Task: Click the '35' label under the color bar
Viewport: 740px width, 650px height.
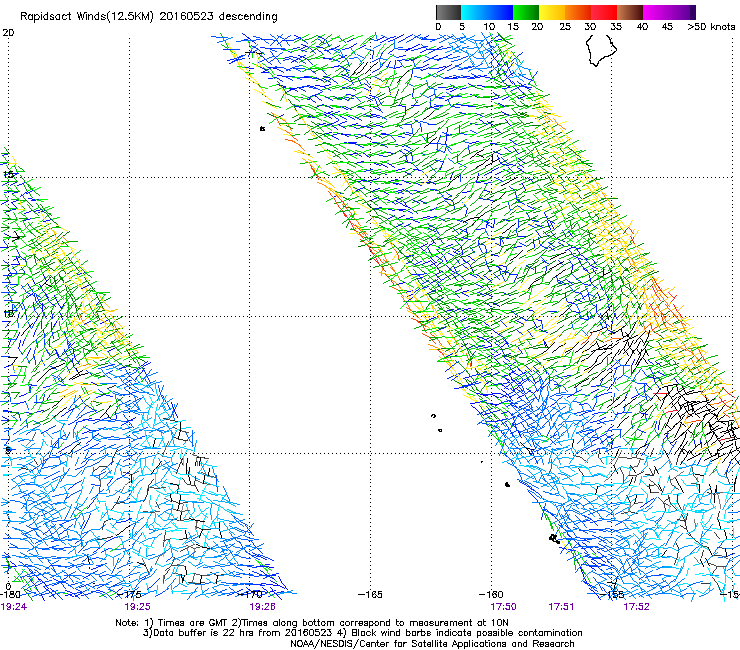Action: [616, 26]
